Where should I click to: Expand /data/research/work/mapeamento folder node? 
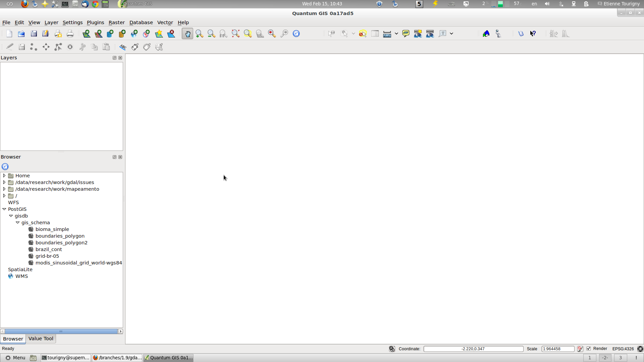[x=4, y=189]
